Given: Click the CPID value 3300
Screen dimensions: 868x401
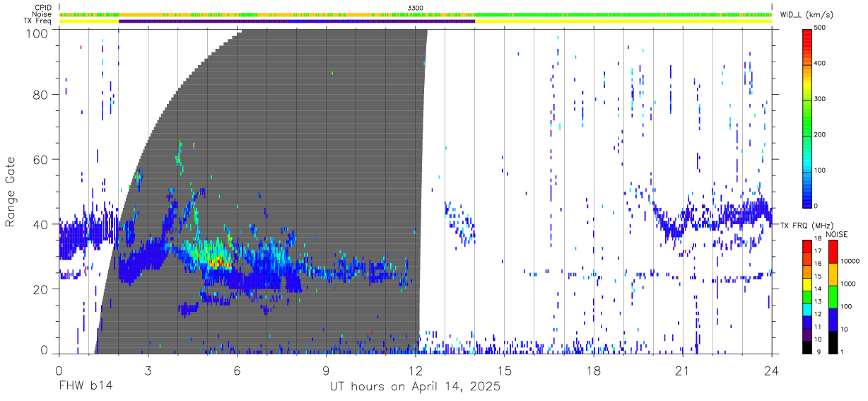Looking at the screenshot, I should pyautogui.click(x=416, y=7).
